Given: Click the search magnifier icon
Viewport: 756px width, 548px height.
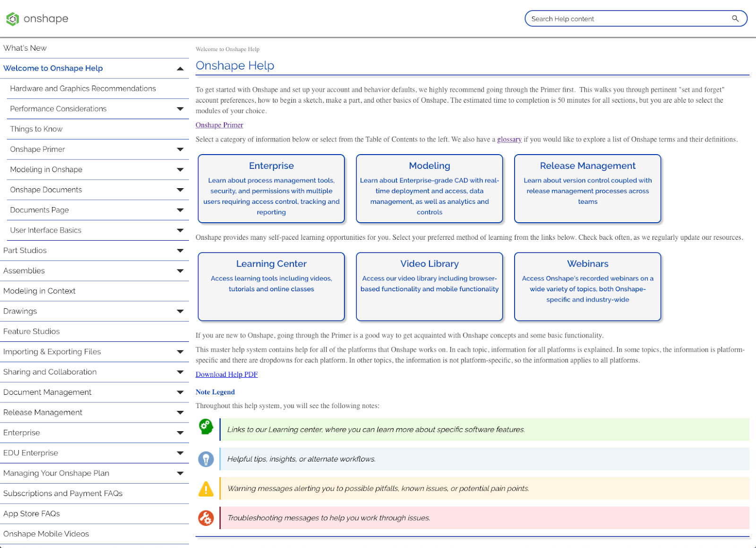Looking at the screenshot, I should tap(735, 19).
